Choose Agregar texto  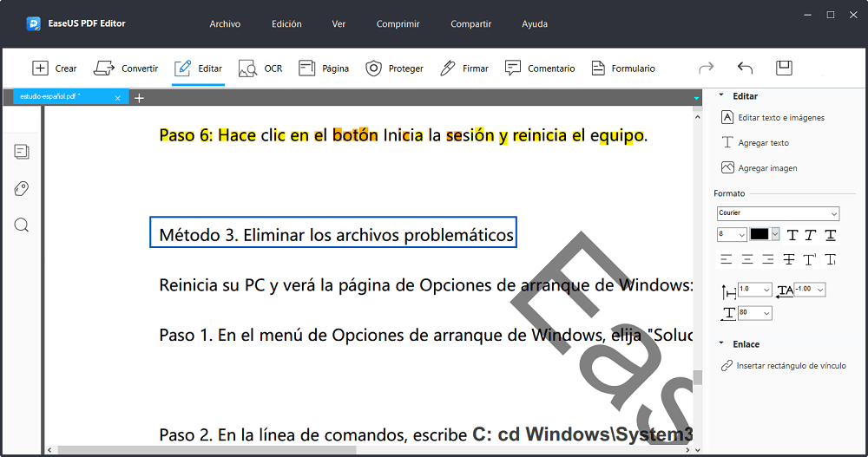(x=756, y=143)
